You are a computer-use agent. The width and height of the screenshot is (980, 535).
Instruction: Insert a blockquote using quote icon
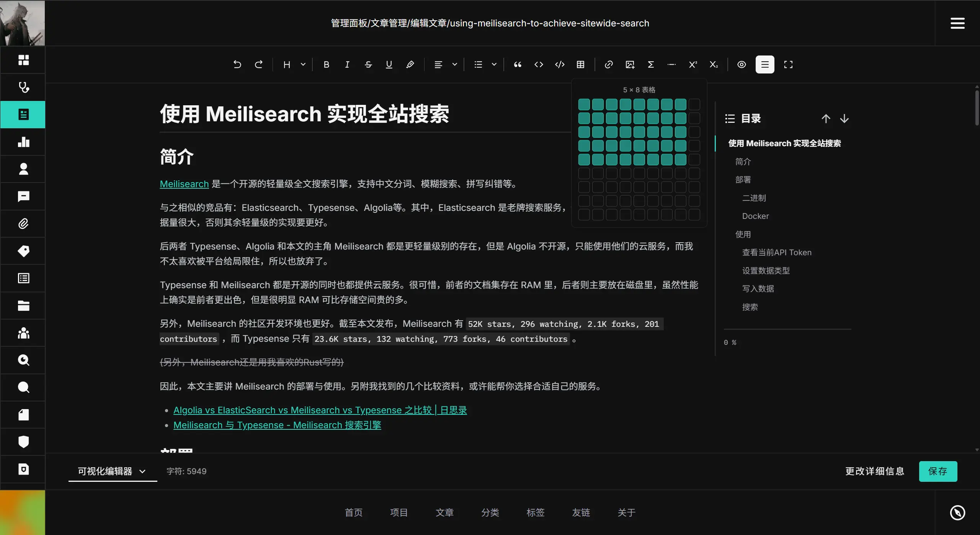pyautogui.click(x=518, y=64)
